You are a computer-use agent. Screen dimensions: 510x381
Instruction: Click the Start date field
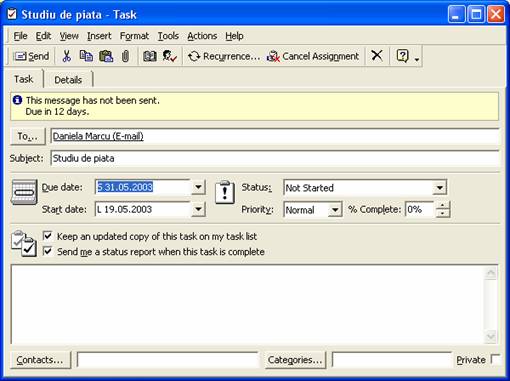tap(143, 209)
